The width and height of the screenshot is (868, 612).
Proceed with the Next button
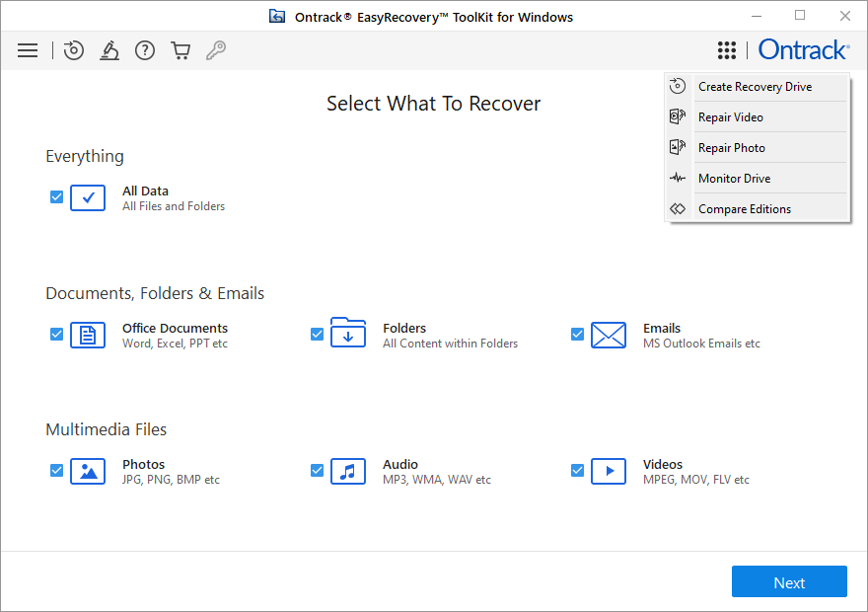(789, 581)
